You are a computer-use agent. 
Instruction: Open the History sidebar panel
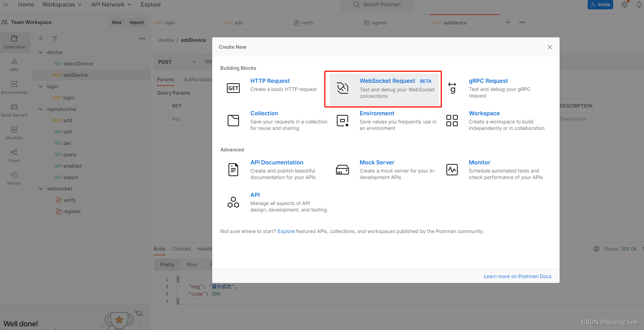[14, 179]
